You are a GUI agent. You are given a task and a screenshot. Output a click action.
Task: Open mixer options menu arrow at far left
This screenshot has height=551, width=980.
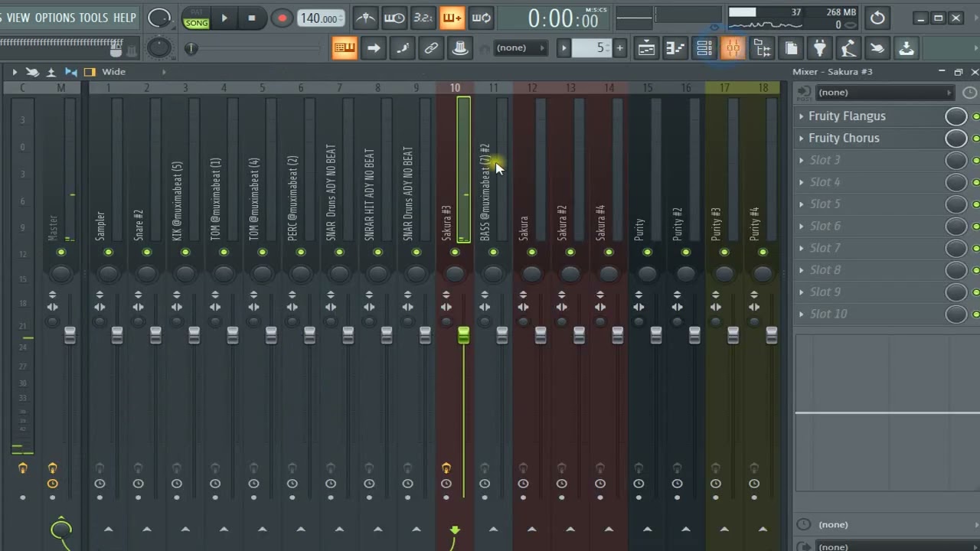tap(14, 72)
